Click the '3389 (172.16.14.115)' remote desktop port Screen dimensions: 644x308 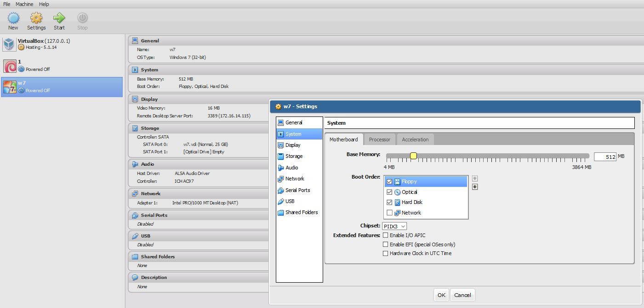tap(229, 116)
